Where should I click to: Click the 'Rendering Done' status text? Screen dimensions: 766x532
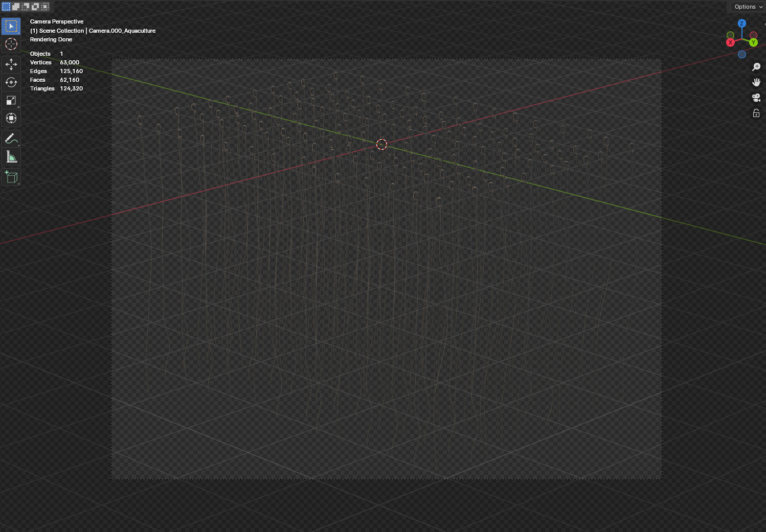(x=51, y=39)
